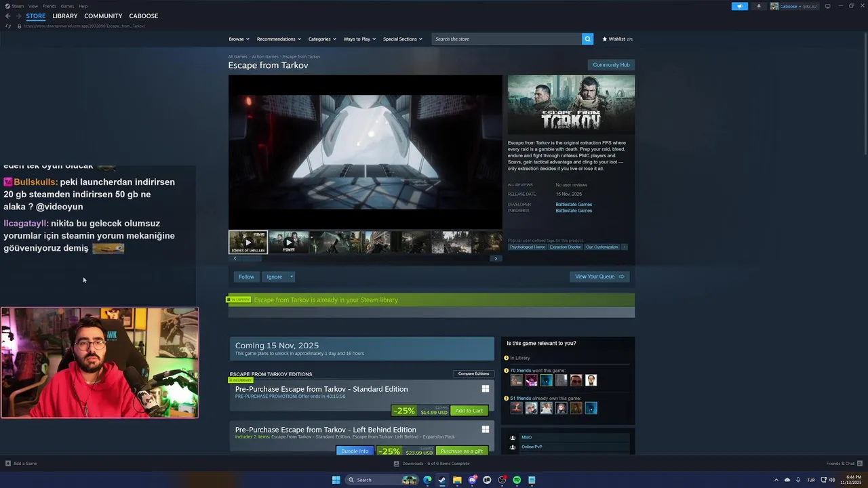Open Bundle info for Left Behind Edition
868x488 pixels.
click(355, 451)
